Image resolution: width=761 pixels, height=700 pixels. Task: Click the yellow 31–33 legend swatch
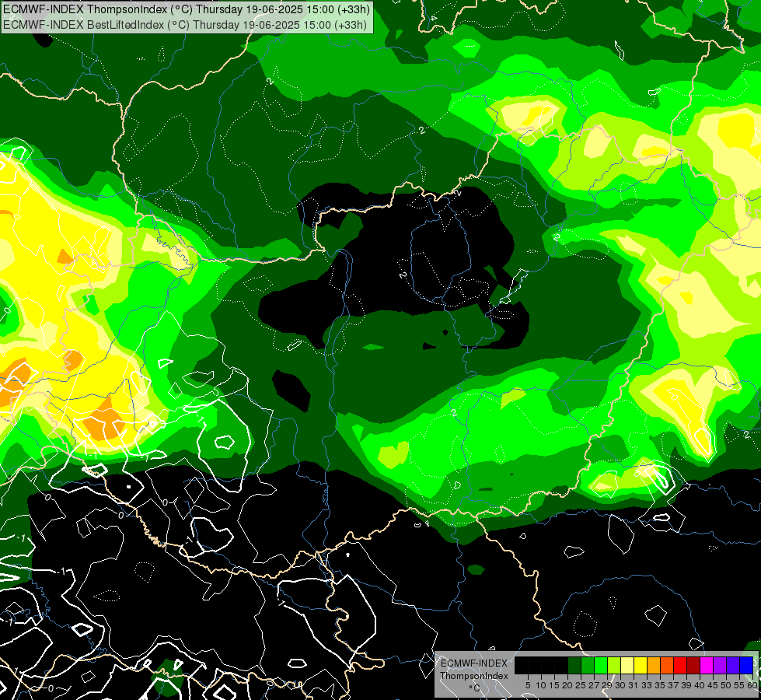(x=641, y=665)
